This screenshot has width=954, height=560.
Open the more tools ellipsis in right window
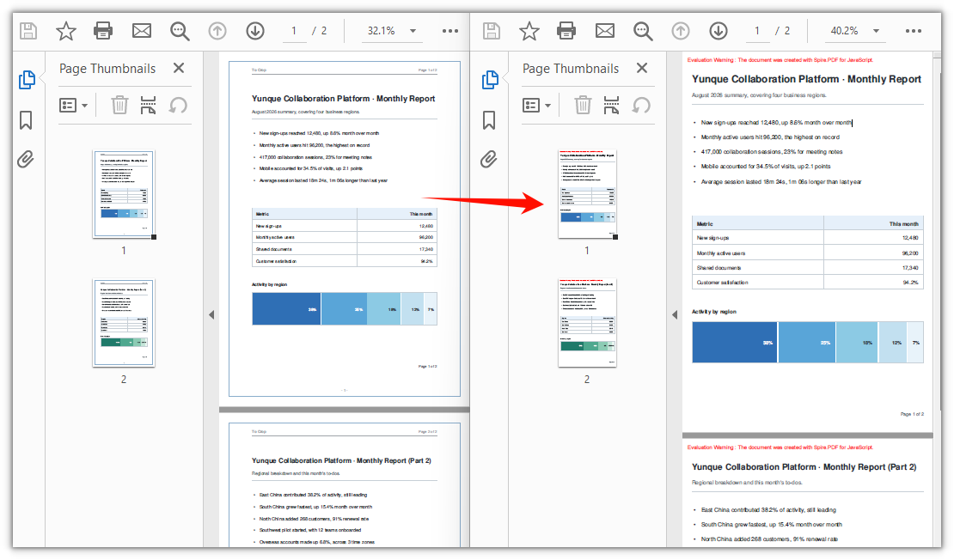coord(914,31)
